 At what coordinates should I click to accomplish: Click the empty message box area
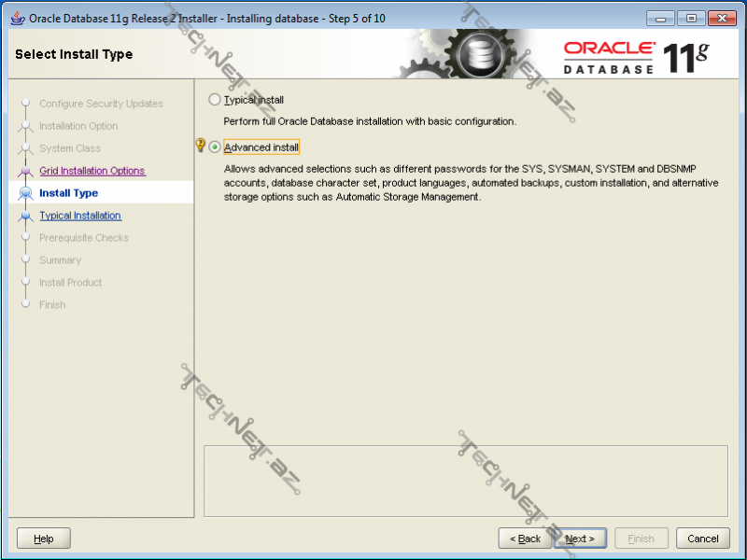[465, 481]
